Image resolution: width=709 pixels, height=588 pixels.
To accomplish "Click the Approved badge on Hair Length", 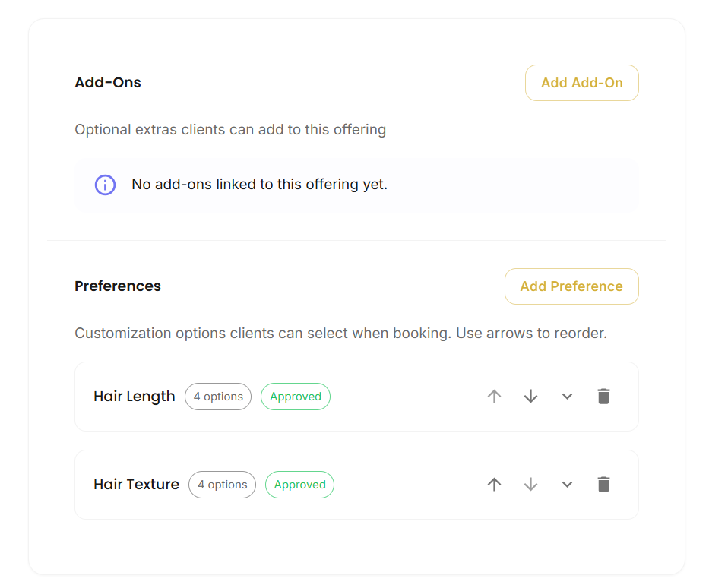I will pyautogui.click(x=296, y=397).
